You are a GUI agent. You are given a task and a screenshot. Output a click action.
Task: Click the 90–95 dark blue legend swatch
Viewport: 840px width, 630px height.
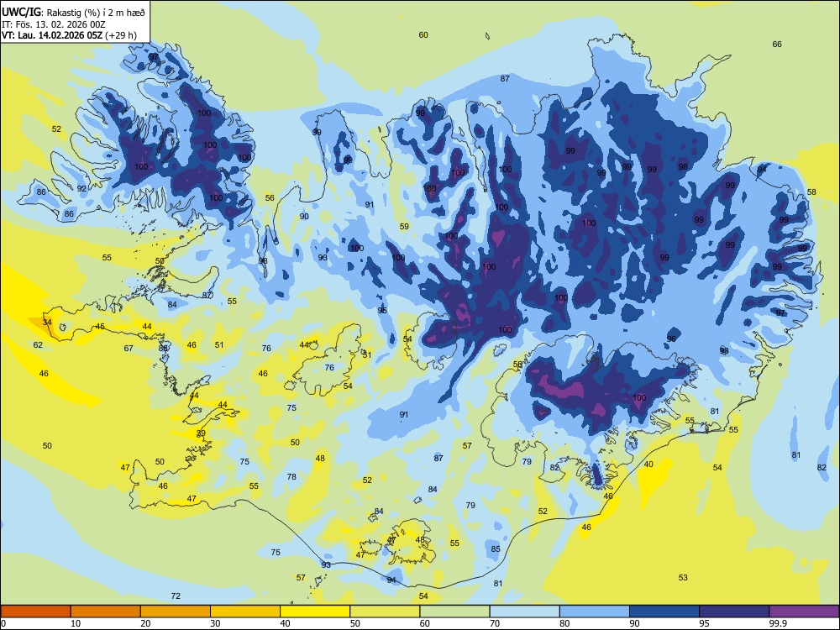(x=664, y=612)
